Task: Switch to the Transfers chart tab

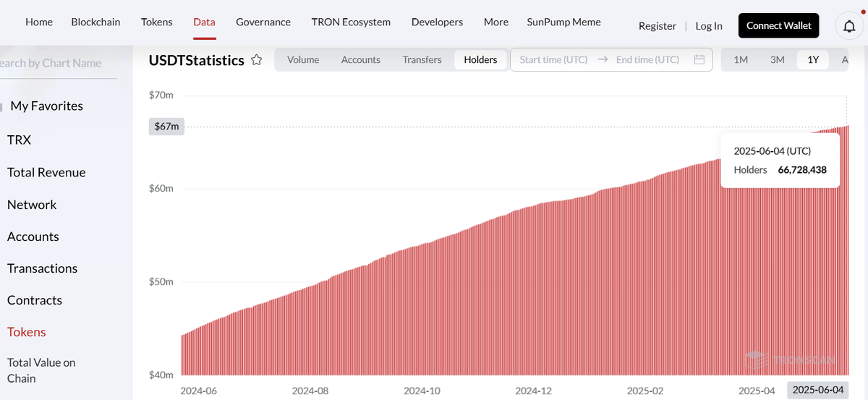Action: pos(422,59)
